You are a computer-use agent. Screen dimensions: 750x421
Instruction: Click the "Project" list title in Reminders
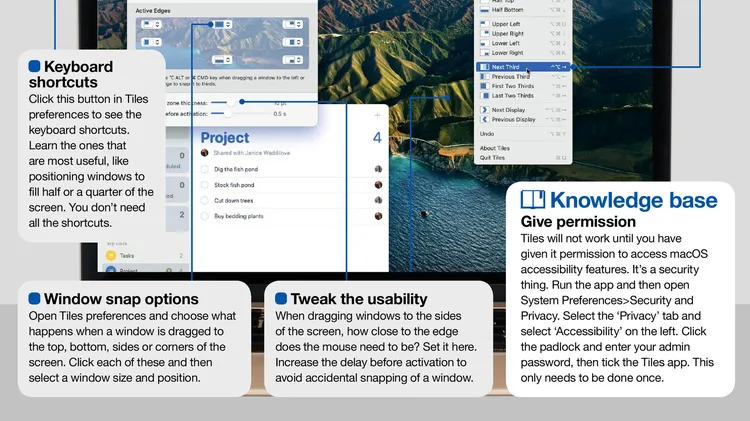tap(225, 138)
